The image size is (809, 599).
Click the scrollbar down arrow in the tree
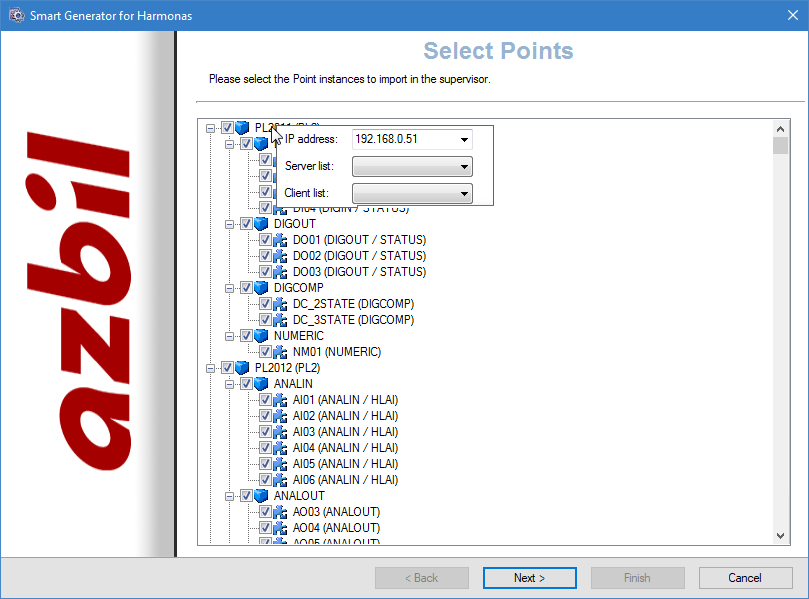[x=781, y=536]
